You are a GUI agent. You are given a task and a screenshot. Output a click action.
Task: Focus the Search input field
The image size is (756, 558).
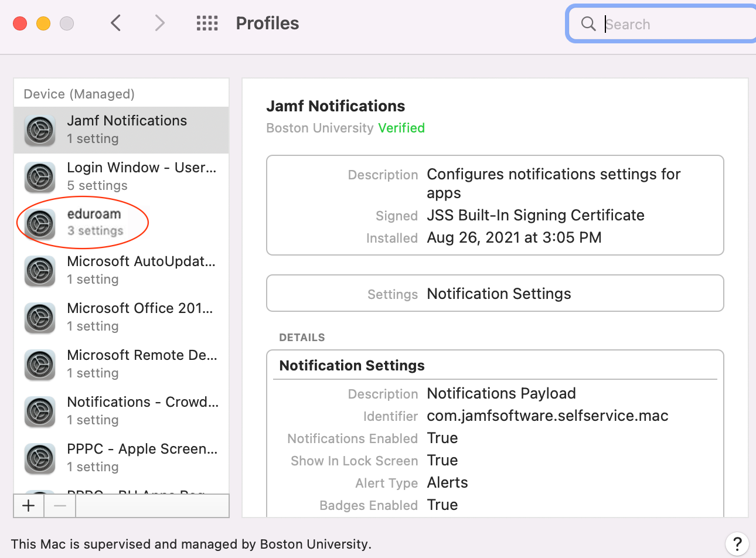click(674, 24)
